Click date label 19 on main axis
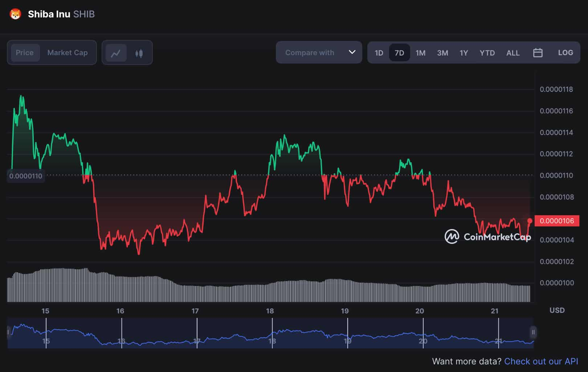Image resolution: width=588 pixels, height=372 pixels. (345, 311)
